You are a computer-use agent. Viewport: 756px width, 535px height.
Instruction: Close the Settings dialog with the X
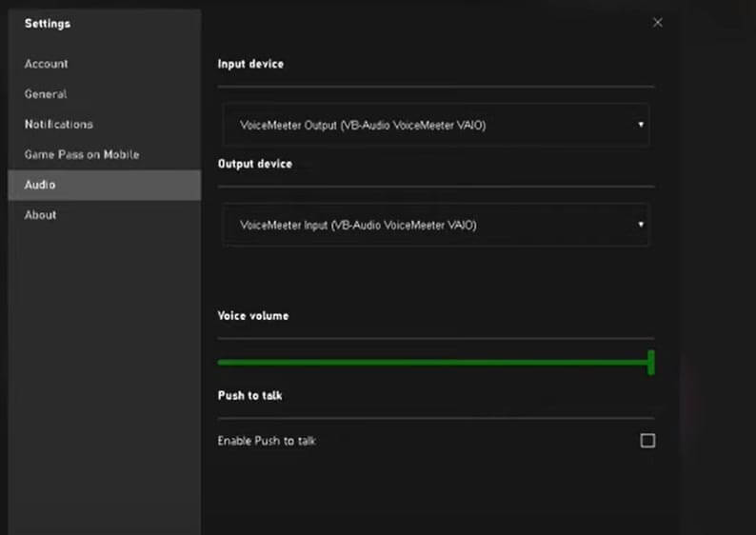(x=657, y=23)
